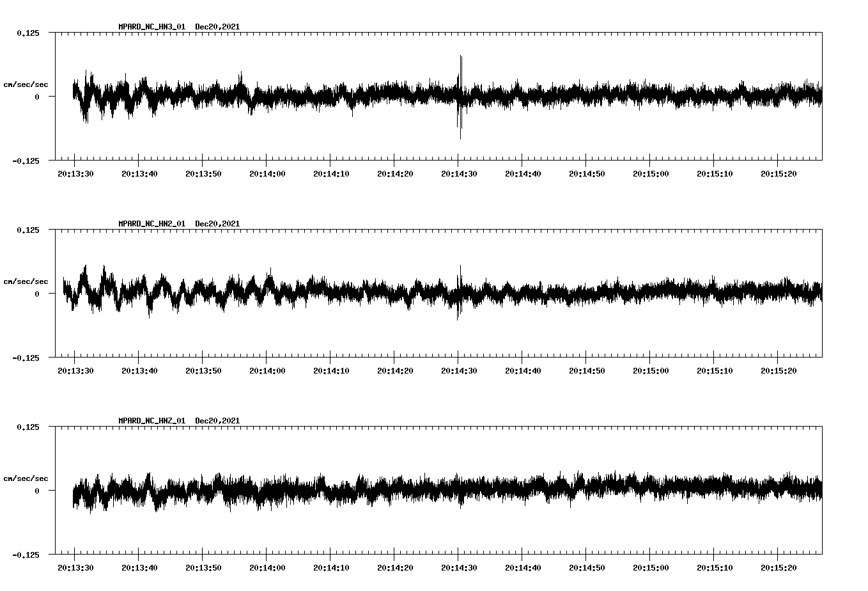This screenshot has width=868, height=591.
Task: Click 20:14:00 time label on HN2 chart
Action: (267, 370)
